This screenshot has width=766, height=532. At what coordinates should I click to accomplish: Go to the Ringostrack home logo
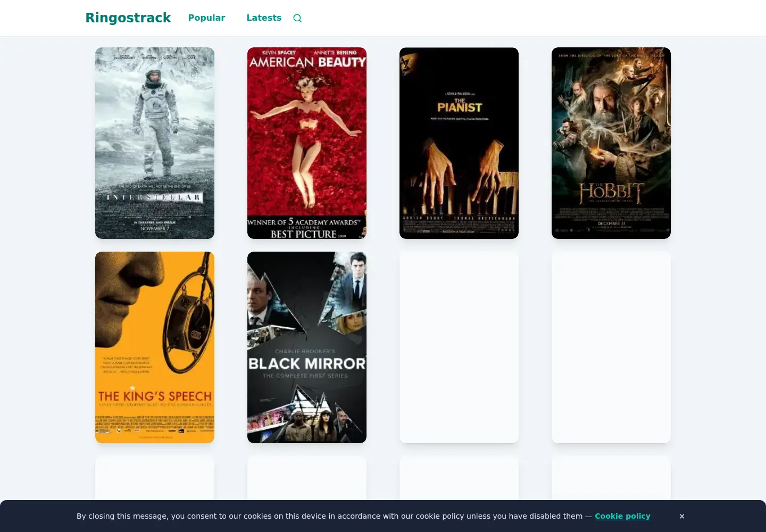128,18
